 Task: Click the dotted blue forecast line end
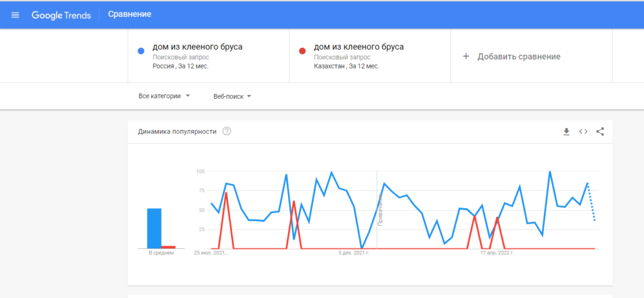[594, 220]
